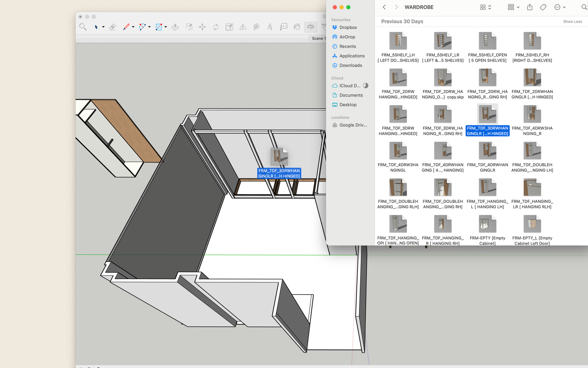The image size is (588, 368).
Task: Open Rectangle tool dropdown arrow
Action: 166,27
